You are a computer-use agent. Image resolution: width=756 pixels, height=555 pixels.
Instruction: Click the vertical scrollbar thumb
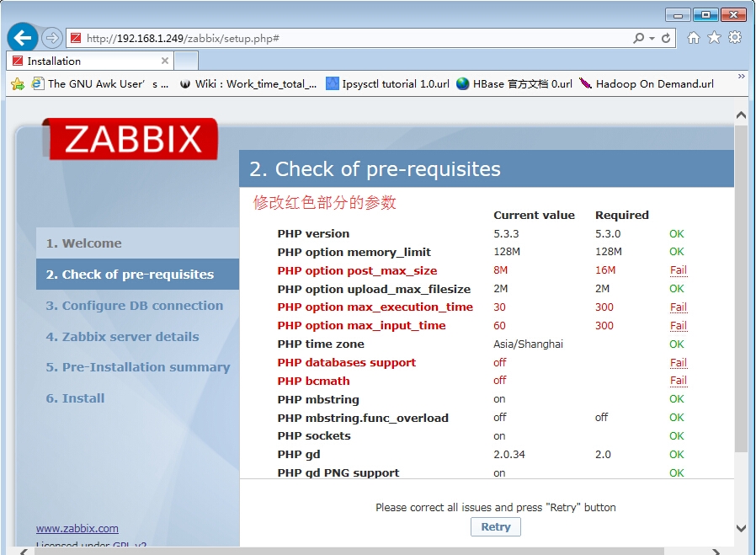(x=741, y=288)
